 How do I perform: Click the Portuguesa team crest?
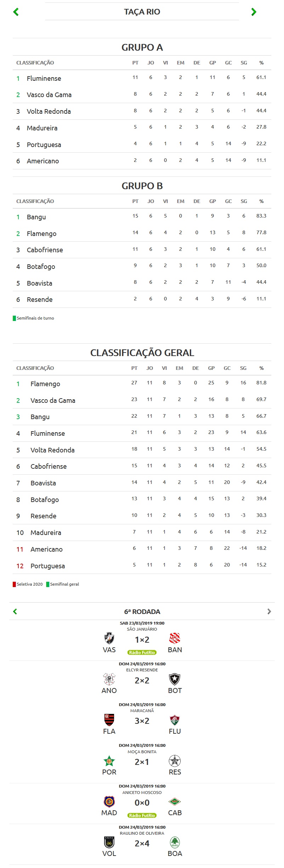click(109, 760)
